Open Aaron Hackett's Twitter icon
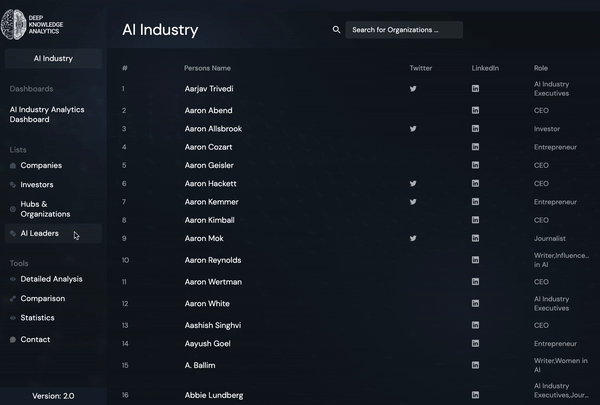The width and height of the screenshot is (600, 405). point(413,183)
